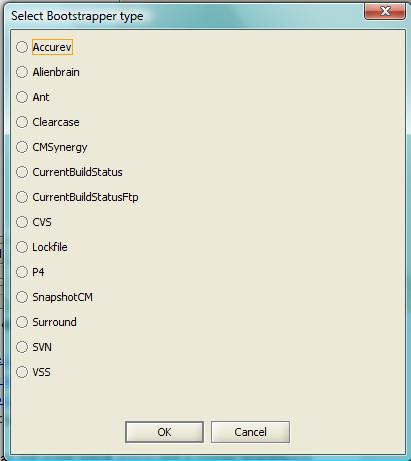Viewport: 411px width, 461px height.
Task: Pick the Clearcase radio button
Action: click(x=22, y=122)
